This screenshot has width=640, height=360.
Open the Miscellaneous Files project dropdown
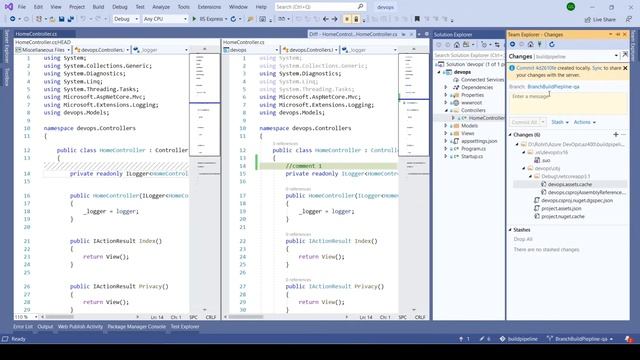(42, 50)
